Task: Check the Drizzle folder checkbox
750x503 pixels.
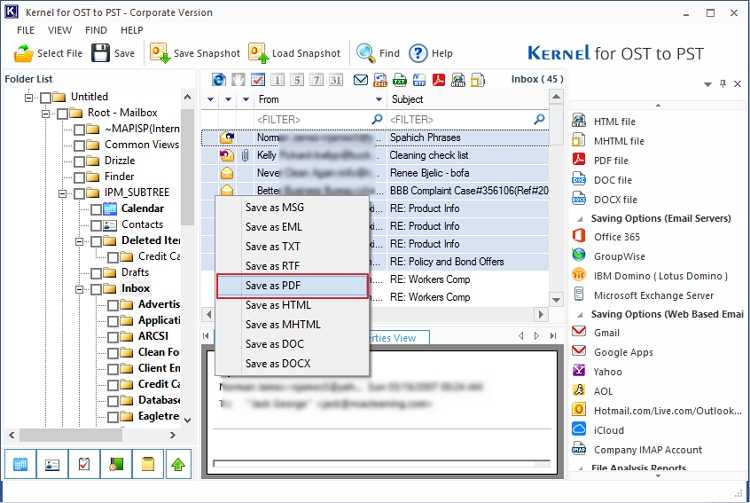Action: tap(79, 162)
